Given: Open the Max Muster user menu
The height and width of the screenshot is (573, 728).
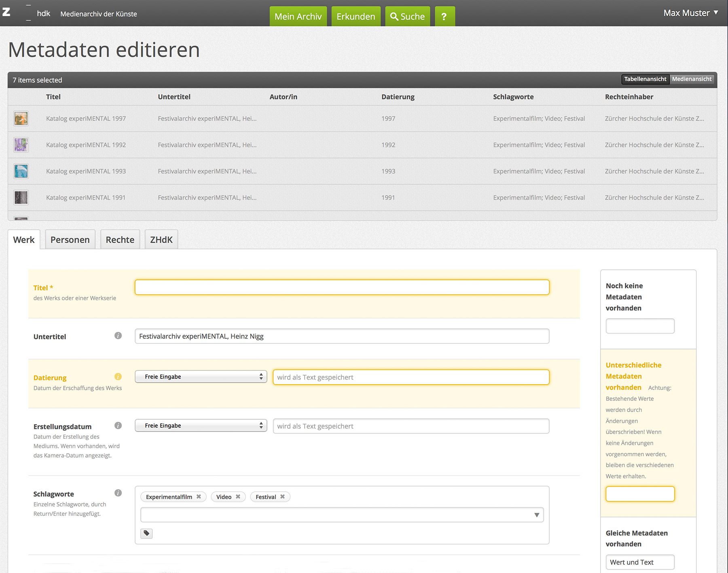Looking at the screenshot, I should tap(690, 13).
